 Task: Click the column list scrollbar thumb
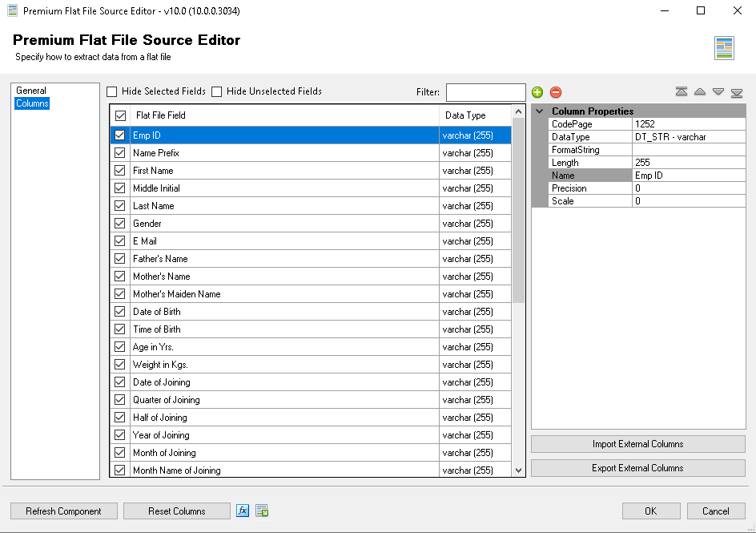coord(518,211)
